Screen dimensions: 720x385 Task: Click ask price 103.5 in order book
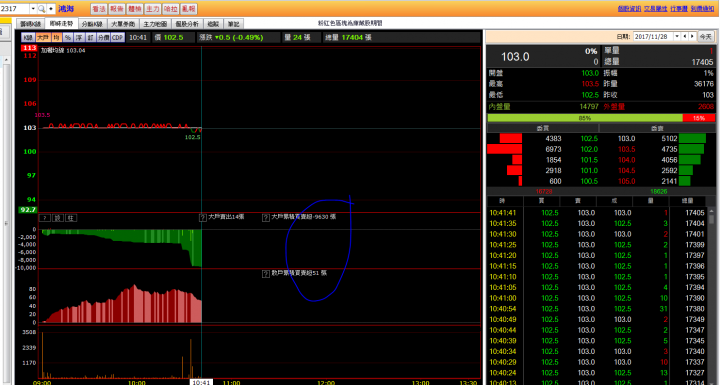626,149
